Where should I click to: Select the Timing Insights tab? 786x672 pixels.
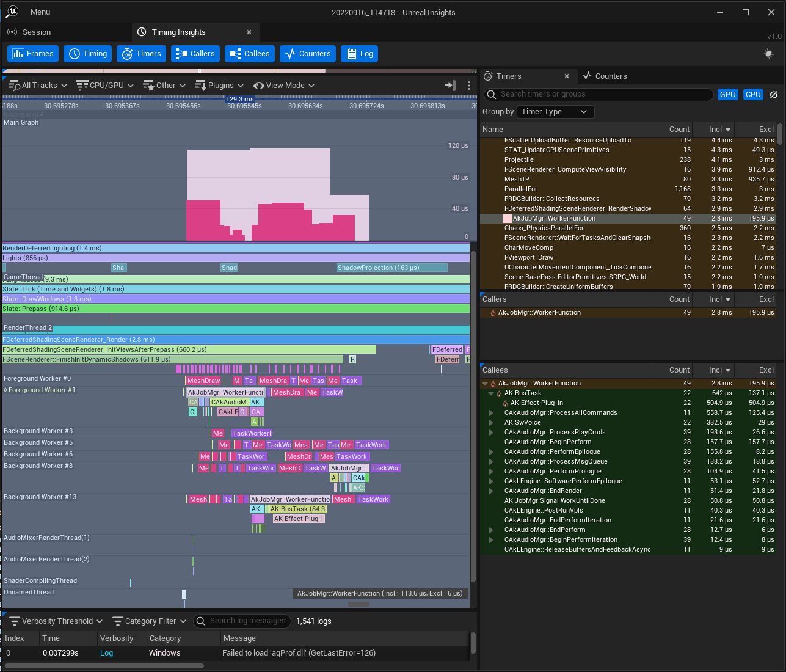195,32
